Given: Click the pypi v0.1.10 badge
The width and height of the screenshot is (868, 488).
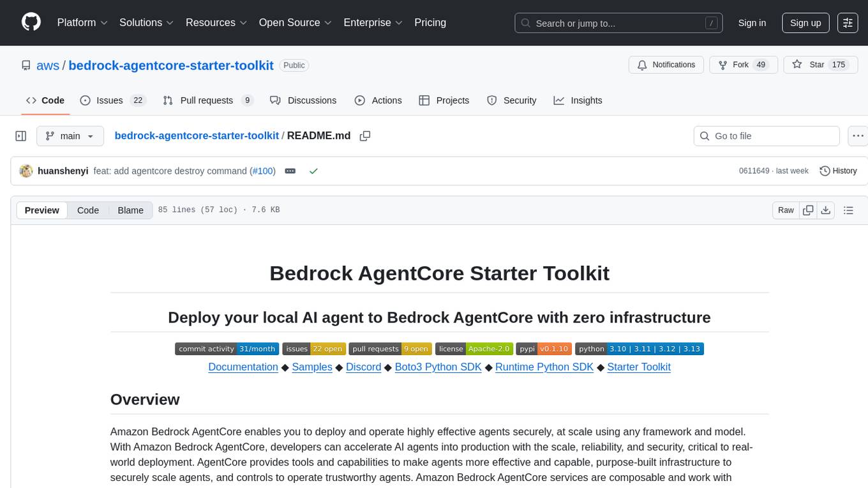Looking at the screenshot, I should pyautogui.click(x=544, y=349).
